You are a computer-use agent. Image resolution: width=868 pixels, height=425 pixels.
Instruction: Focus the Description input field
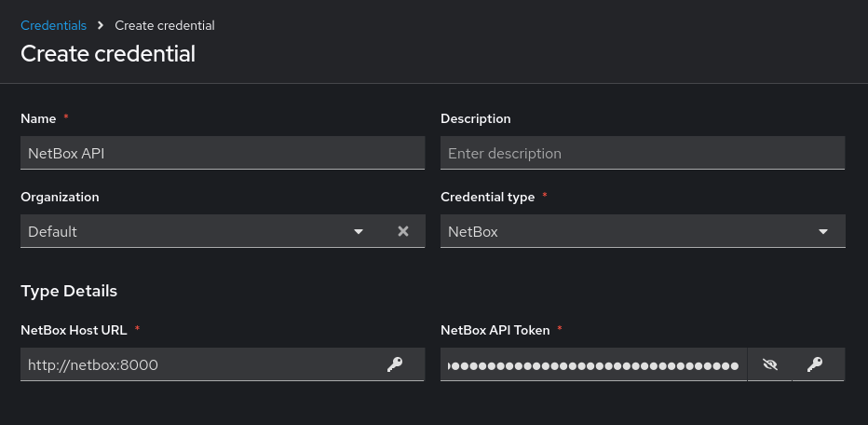[643, 153]
